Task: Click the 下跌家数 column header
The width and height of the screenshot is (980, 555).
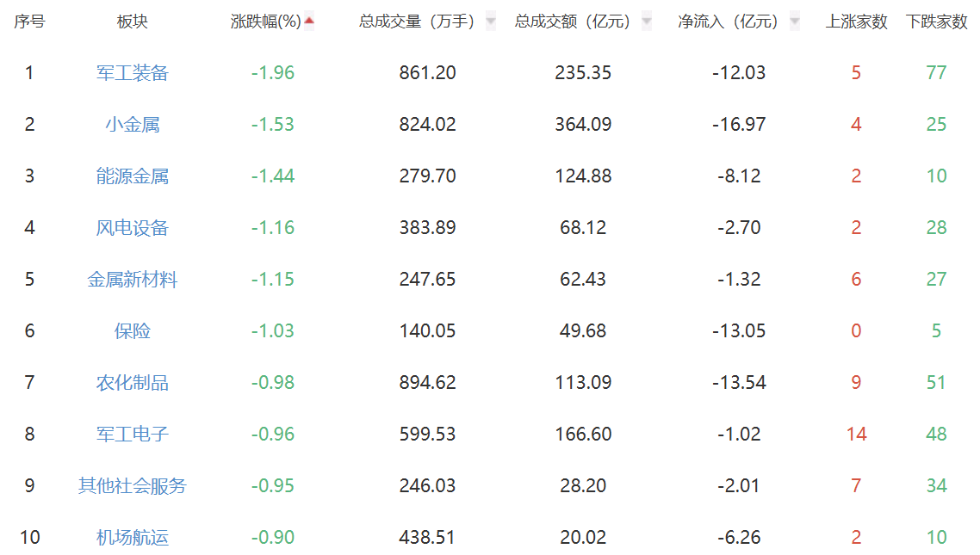Action: [x=936, y=22]
